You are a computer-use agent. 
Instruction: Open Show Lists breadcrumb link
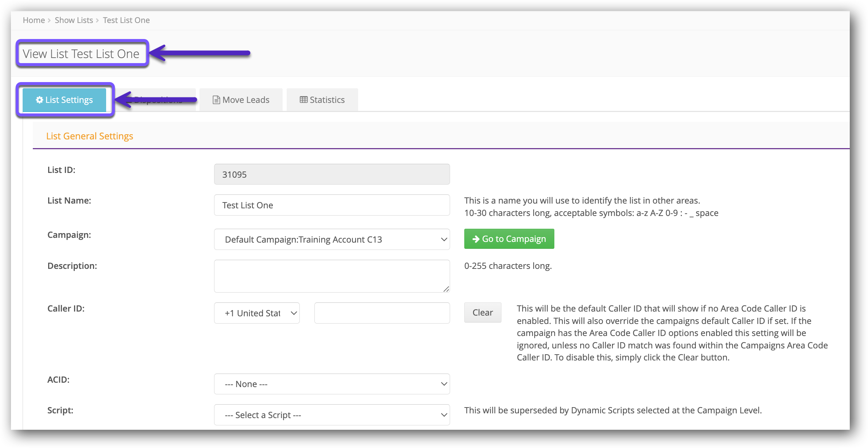74,20
